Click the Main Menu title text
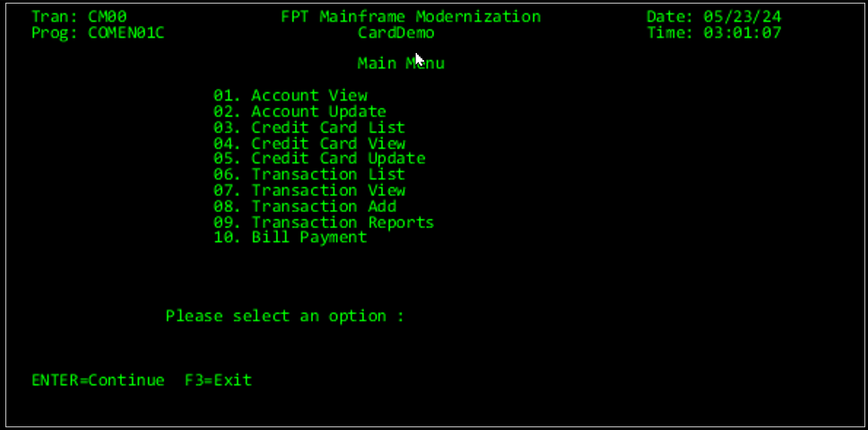The width and height of the screenshot is (868, 430). coord(400,64)
